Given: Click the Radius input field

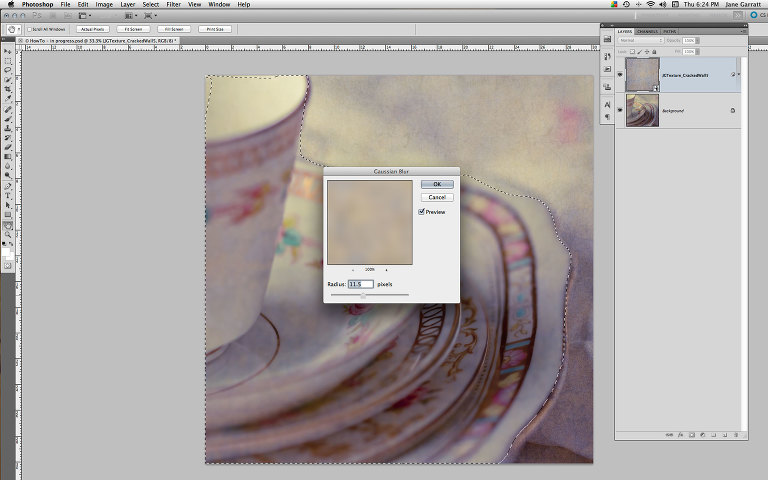Looking at the screenshot, I should (360, 284).
